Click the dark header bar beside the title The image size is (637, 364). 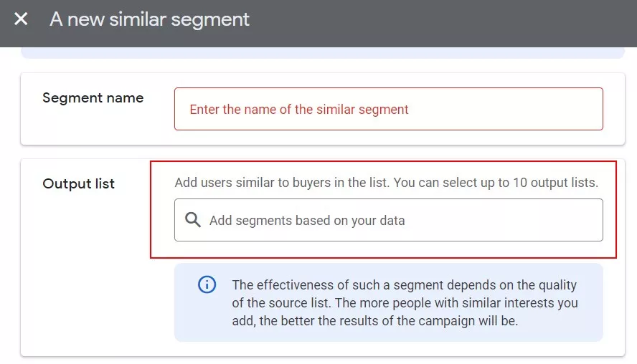tap(443, 24)
